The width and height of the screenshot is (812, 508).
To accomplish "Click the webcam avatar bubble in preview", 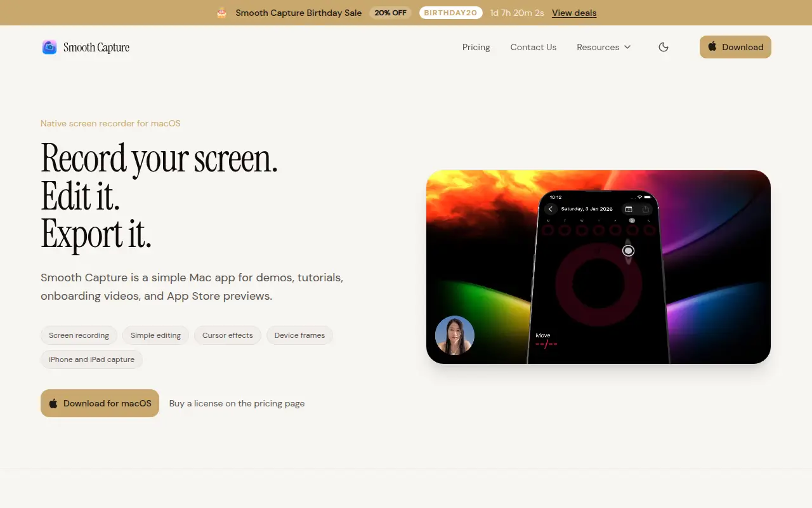I will point(455,335).
